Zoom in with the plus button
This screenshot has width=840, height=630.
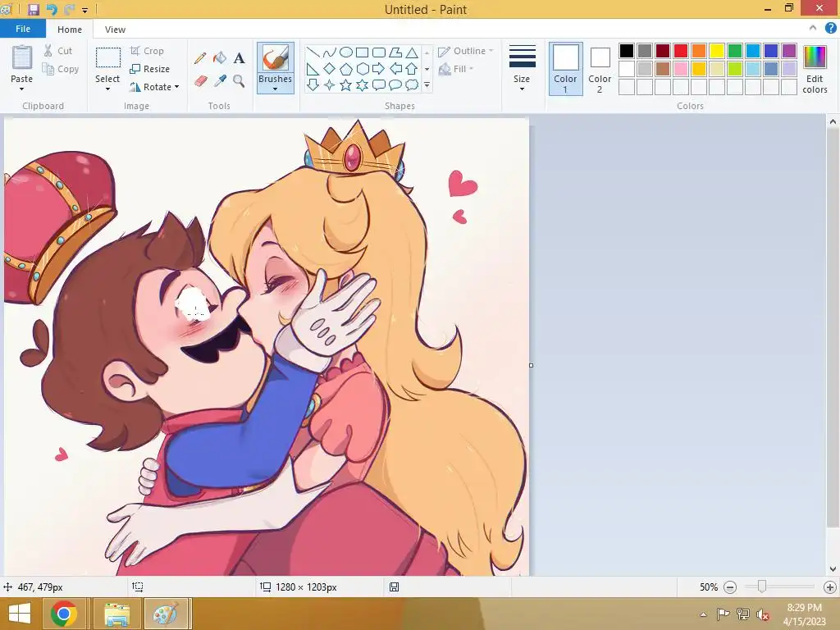click(830, 587)
